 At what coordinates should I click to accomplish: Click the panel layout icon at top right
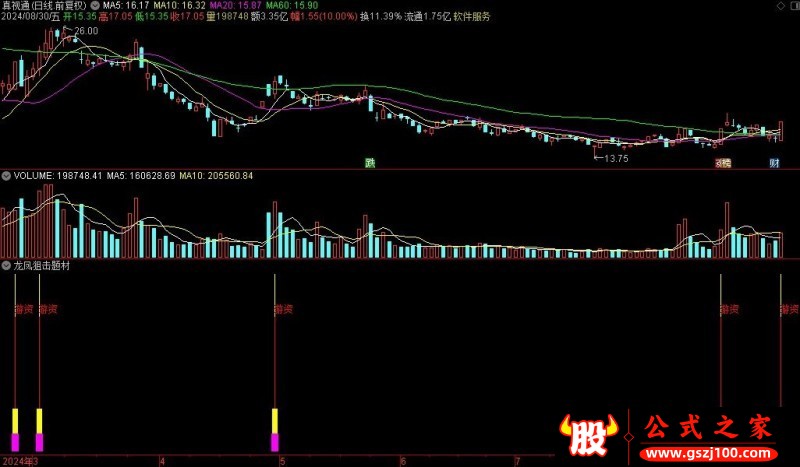pos(793,6)
